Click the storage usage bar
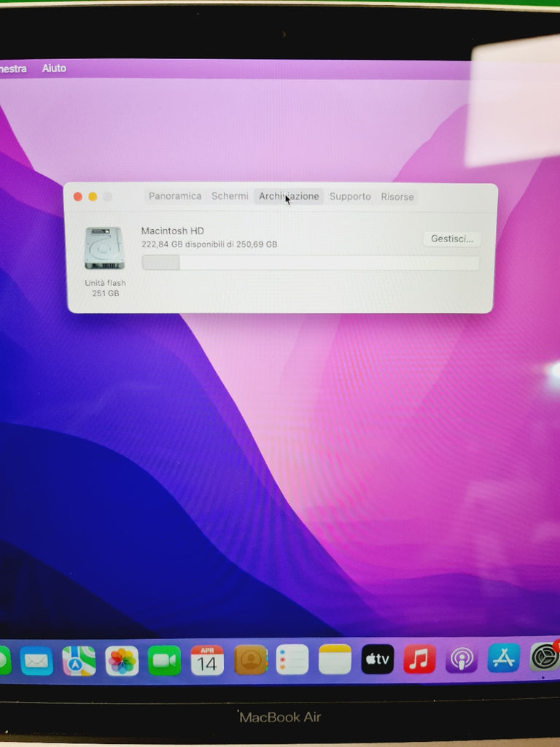 pos(311,263)
